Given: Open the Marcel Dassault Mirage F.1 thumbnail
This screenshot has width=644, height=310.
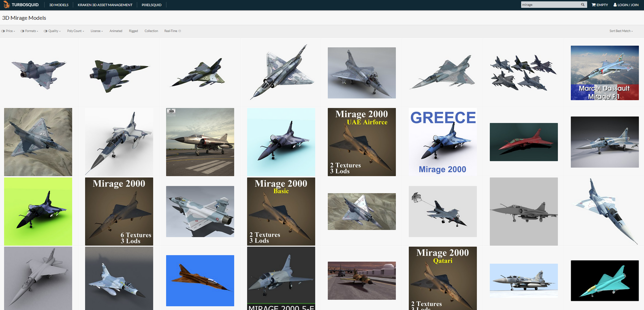Looking at the screenshot, I should (605, 73).
